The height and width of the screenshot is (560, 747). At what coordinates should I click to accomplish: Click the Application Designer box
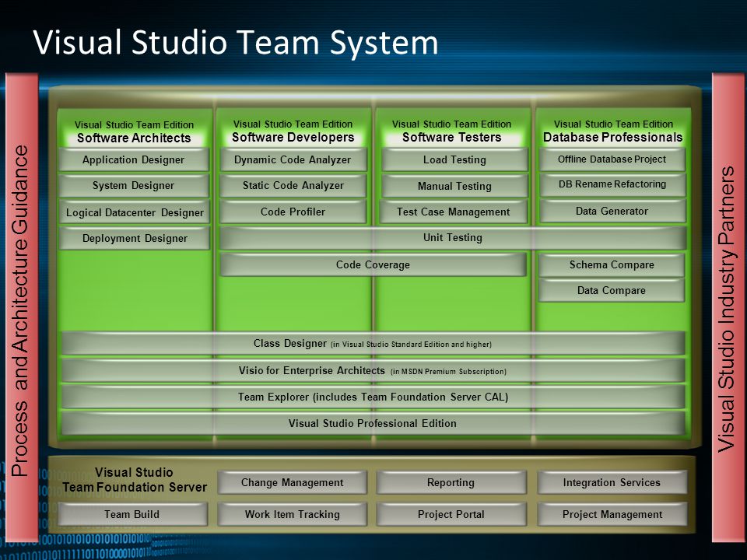pyautogui.click(x=134, y=159)
